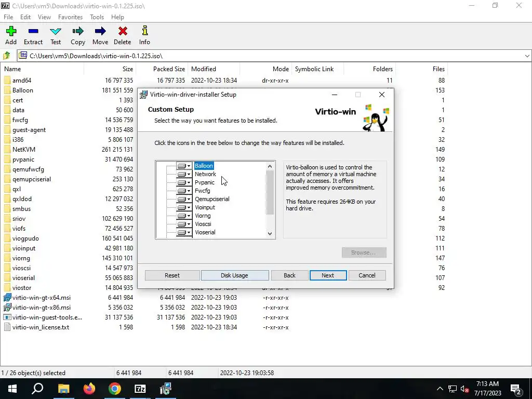Switch to 7-Zip taskbar icon
532x399 pixels.
pyautogui.click(x=140, y=389)
